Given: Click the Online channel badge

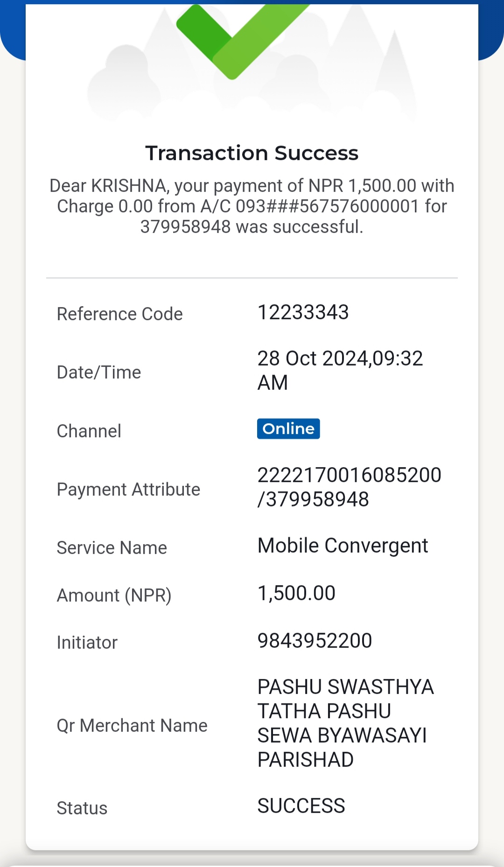Looking at the screenshot, I should pos(288,429).
